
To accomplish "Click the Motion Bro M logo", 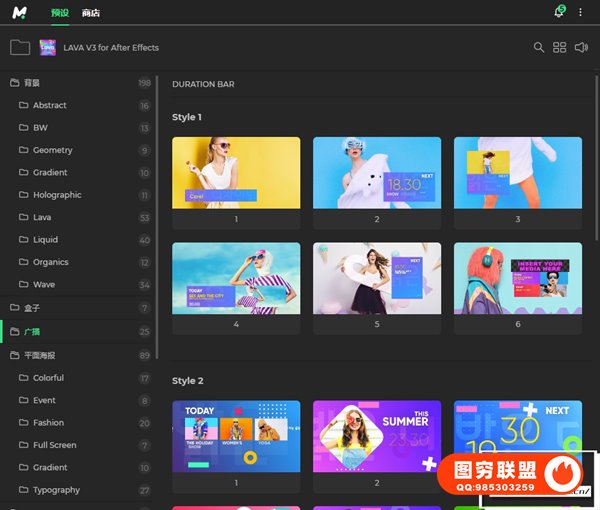I will (19, 12).
